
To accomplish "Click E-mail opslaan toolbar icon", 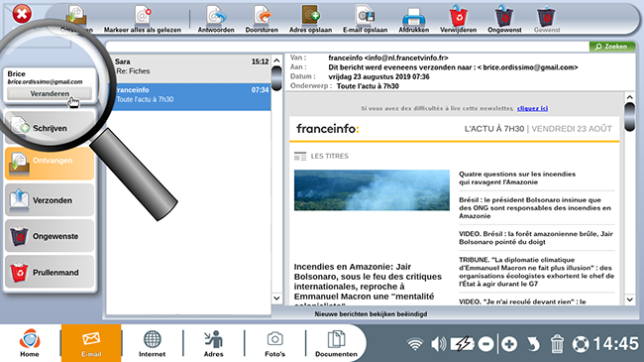I will [x=366, y=19].
